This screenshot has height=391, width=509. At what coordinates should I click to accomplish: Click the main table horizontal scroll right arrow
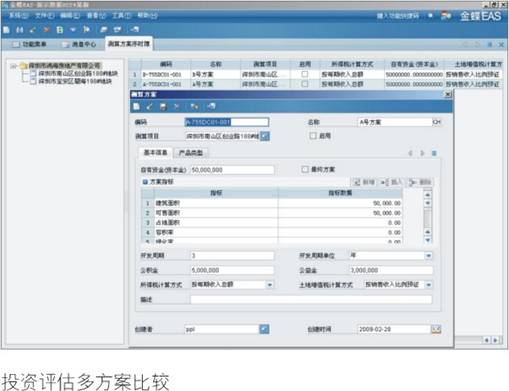pyautogui.click(x=496, y=340)
